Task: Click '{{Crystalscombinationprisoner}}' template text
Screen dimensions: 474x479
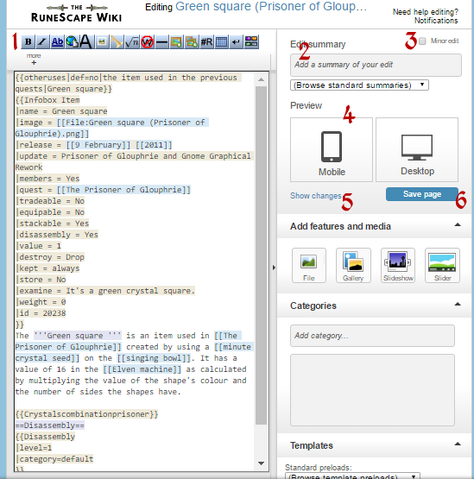Action: [87, 414]
